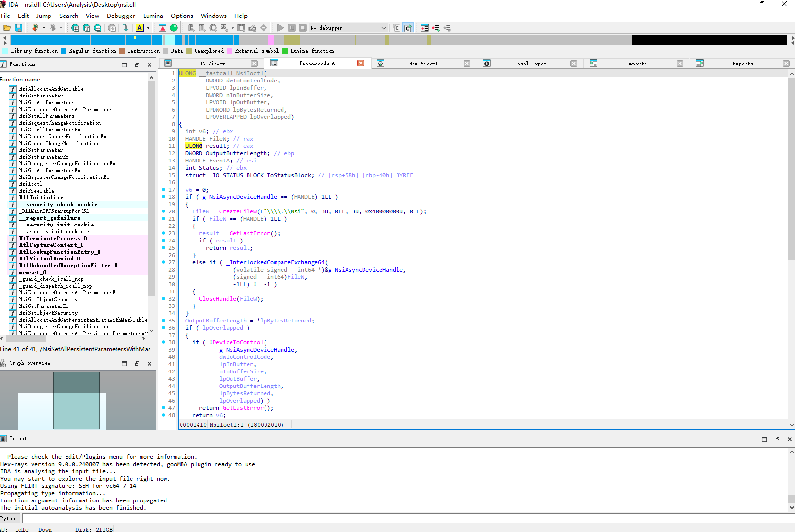Switch to the Imports tab
Viewport: 795px width, 532px height.
coord(636,64)
